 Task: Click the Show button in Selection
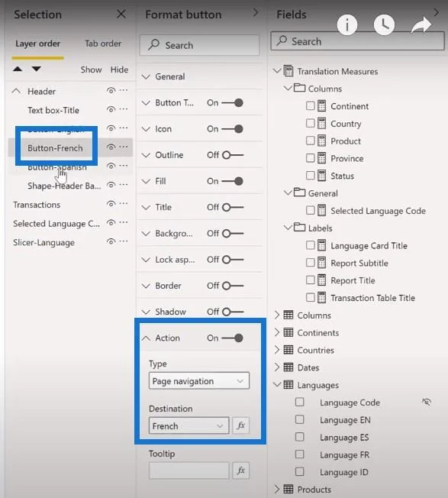91,70
